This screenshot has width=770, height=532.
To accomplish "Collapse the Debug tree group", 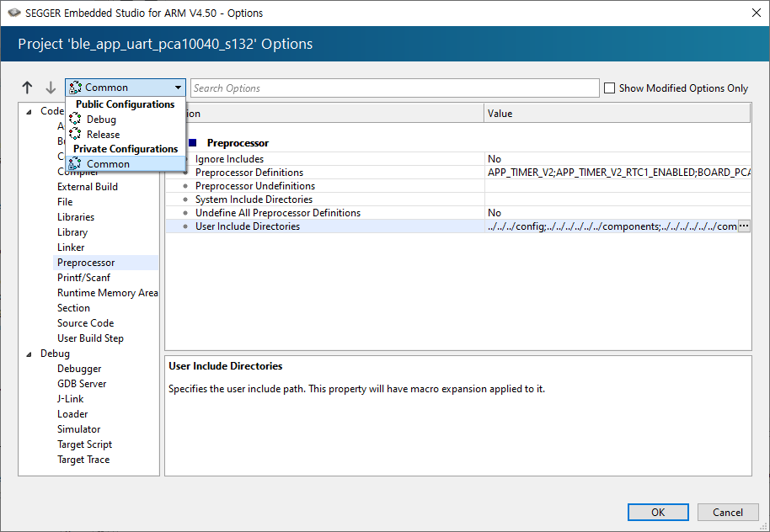I will [29, 354].
